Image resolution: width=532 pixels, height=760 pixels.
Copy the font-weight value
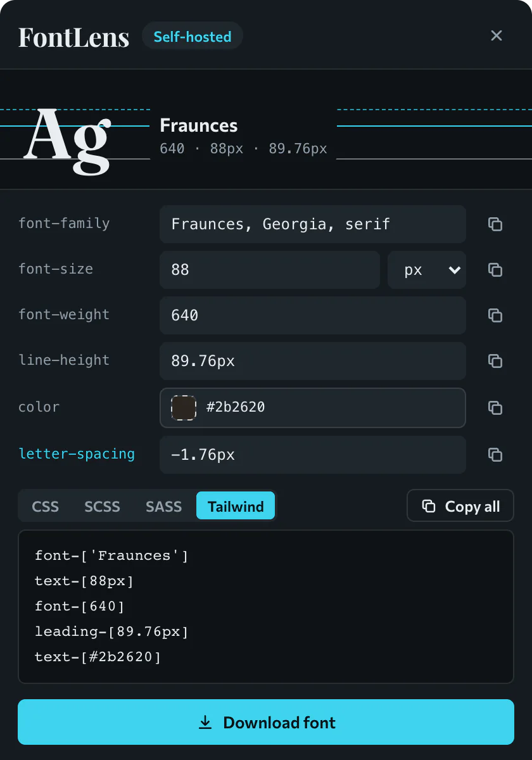point(495,315)
